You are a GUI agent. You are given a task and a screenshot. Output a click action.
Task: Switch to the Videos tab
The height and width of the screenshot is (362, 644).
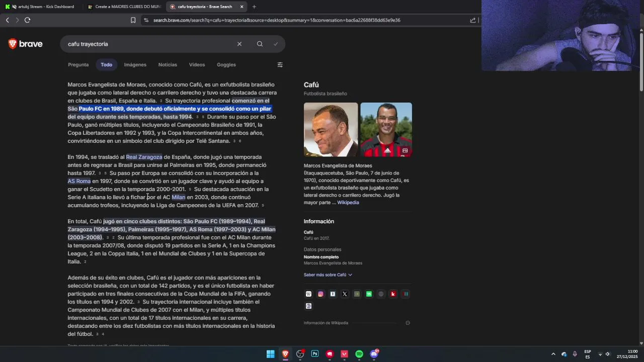[x=197, y=65]
